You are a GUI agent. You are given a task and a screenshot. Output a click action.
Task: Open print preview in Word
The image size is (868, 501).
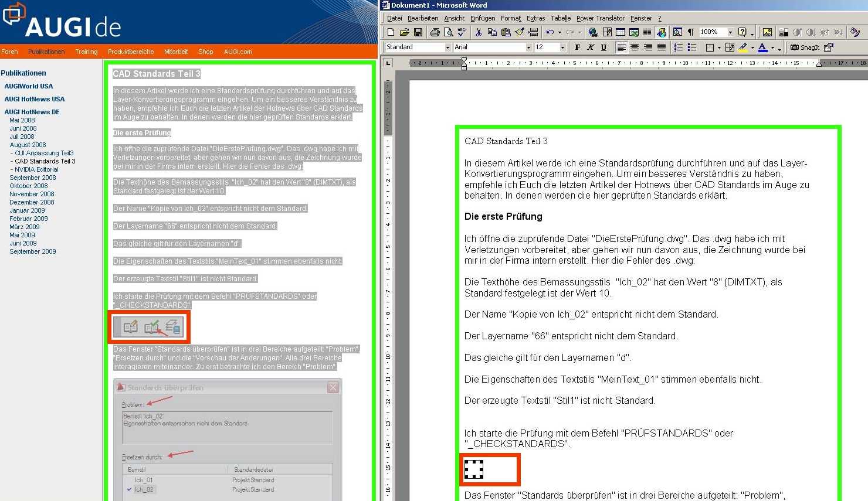click(x=448, y=32)
